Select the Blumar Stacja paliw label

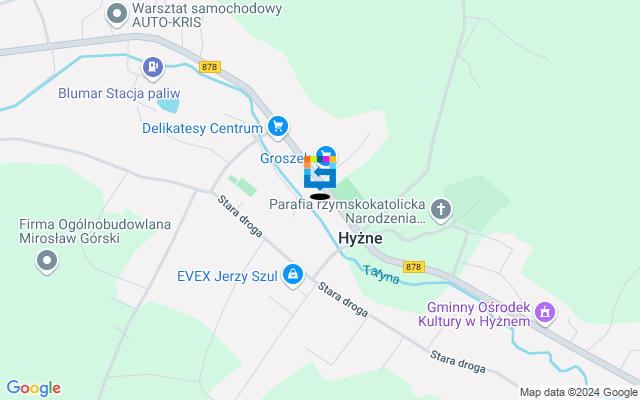click(119, 93)
